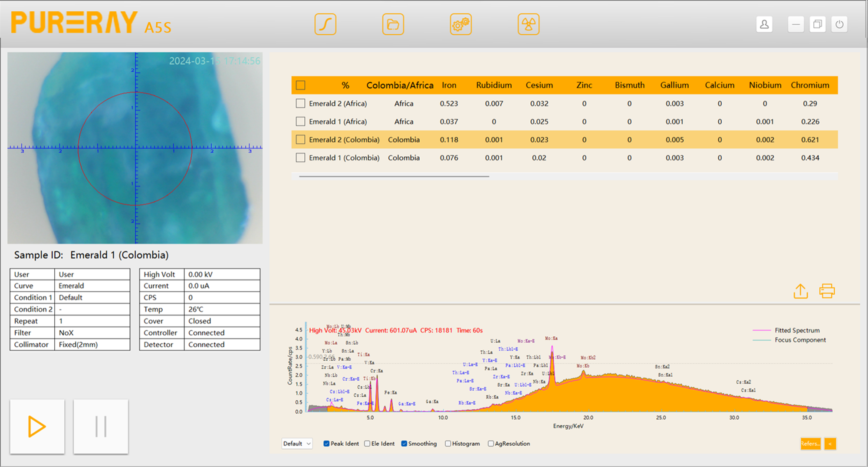Click the printer icon
The width and height of the screenshot is (868, 467).
pyautogui.click(x=827, y=291)
